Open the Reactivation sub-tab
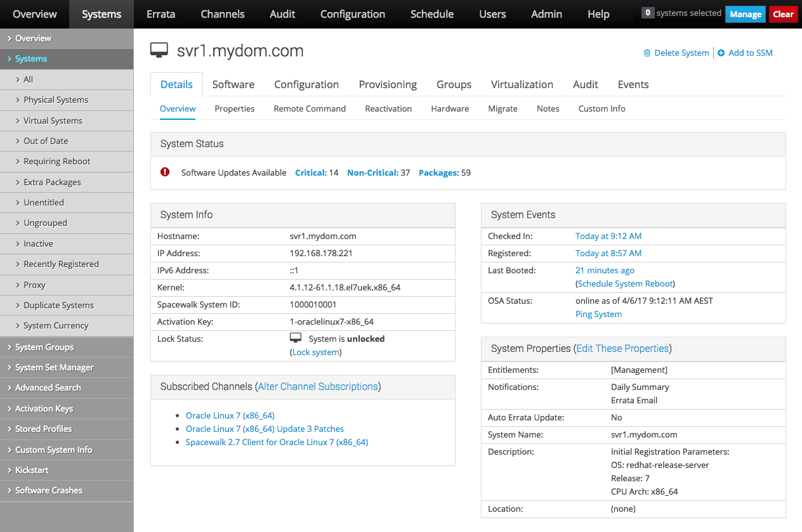 click(388, 108)
